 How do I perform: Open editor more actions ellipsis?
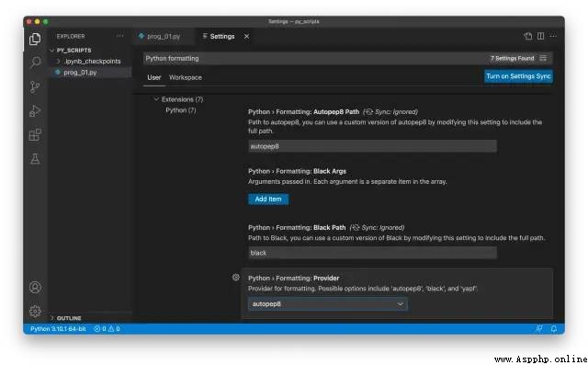click(553, 36)
